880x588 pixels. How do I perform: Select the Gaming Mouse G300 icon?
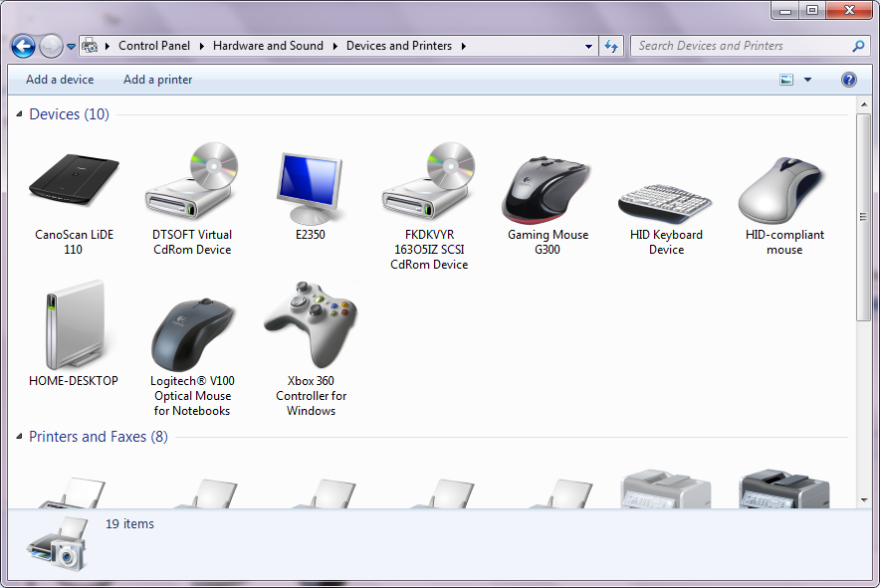pos(548,190)
